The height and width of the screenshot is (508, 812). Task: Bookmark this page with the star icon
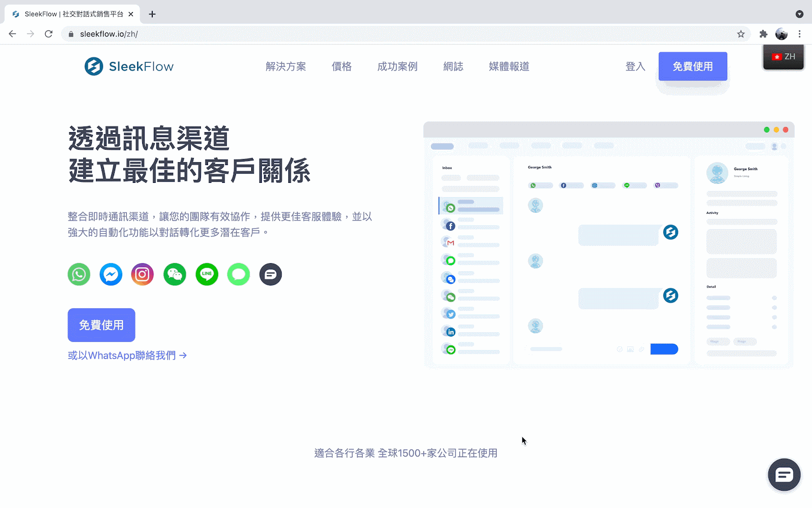pyautogui.click(x=741, y=34)
